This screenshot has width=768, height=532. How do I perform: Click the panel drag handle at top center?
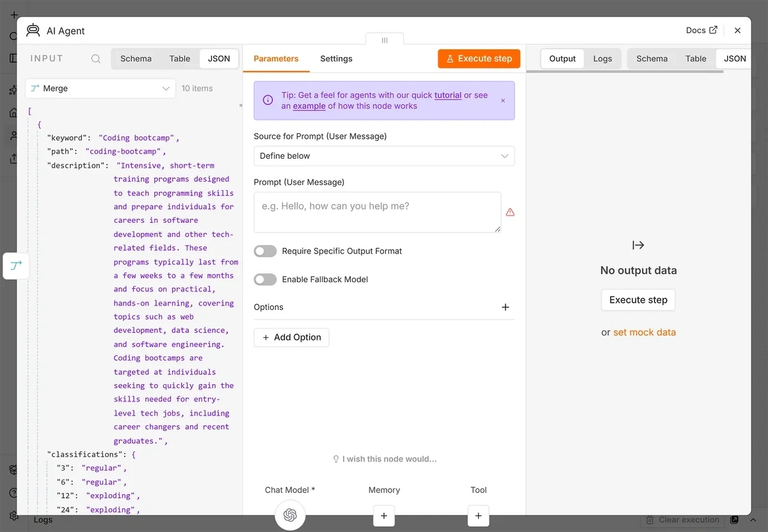(x=385, y=40)
